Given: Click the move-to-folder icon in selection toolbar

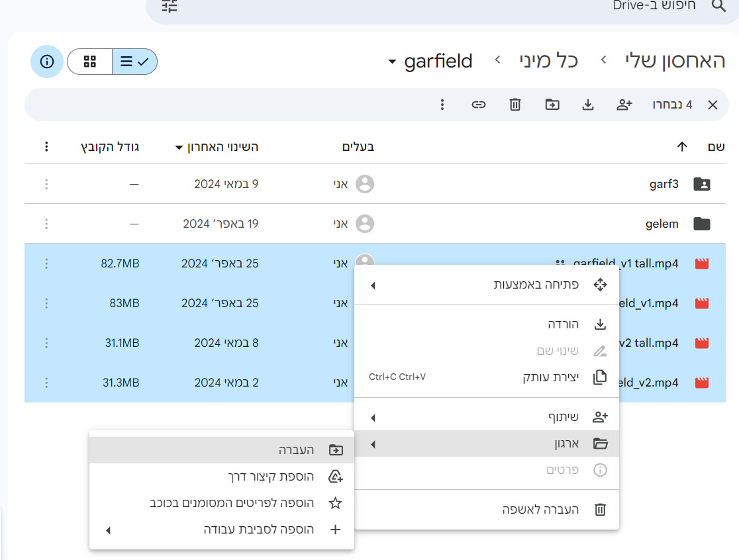Looking at the screenshot, I should click(x=552, y=105).
